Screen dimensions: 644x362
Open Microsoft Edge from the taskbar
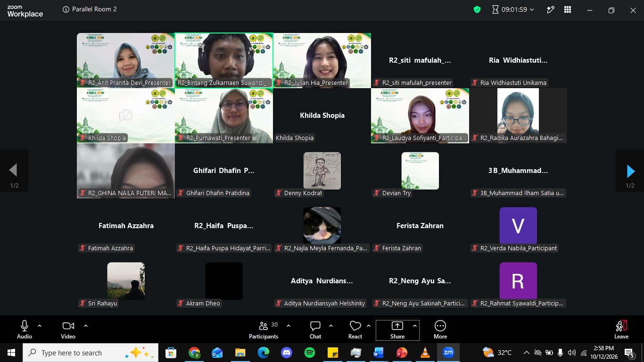pyautogui.click(x=264, y=353)
